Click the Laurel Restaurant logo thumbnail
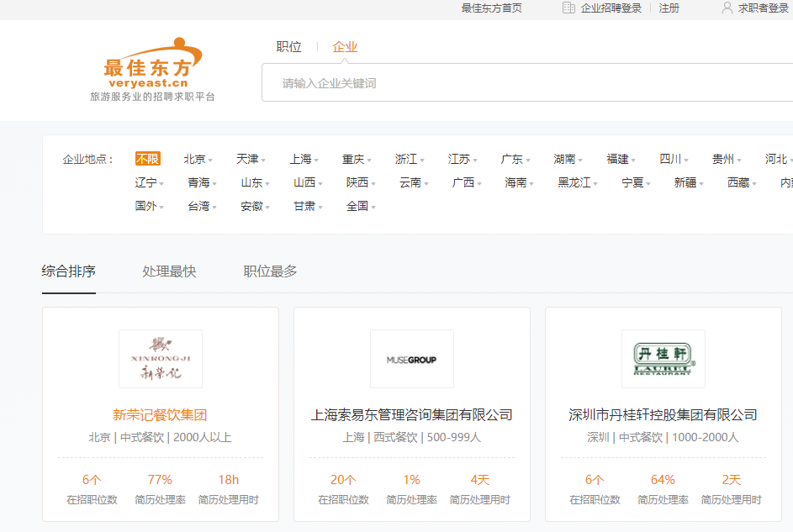Image resolution: width=793 pixels, height=532 pixels. (x=663, y=359)
